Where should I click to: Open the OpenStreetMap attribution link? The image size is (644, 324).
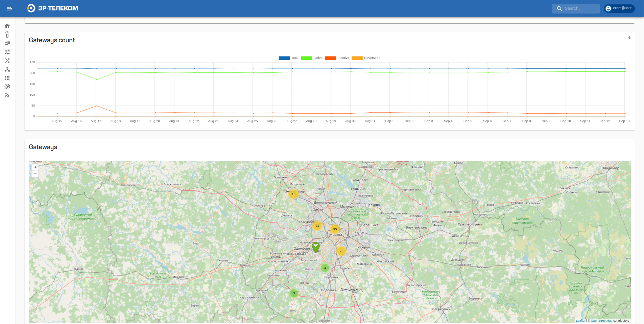tap(601, 321)
